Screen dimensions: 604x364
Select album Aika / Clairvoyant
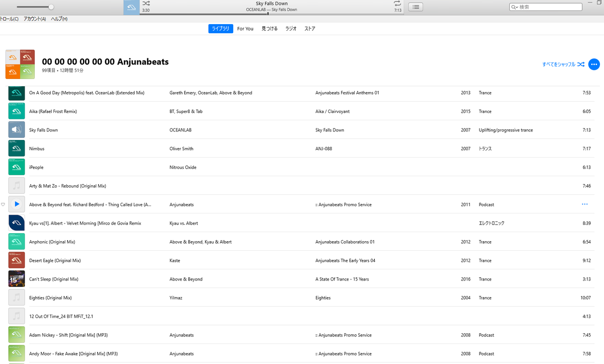click(x=332, y=112)
